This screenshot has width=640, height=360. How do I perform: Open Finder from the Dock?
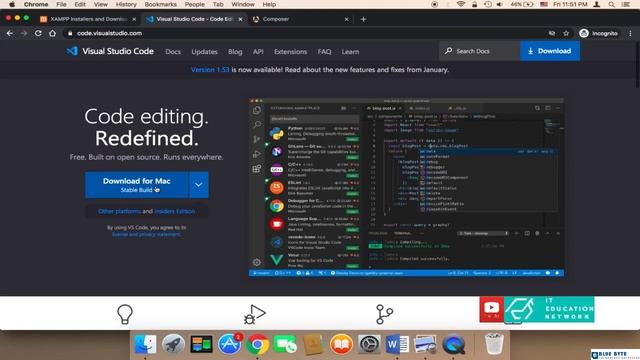pos(145,344)
